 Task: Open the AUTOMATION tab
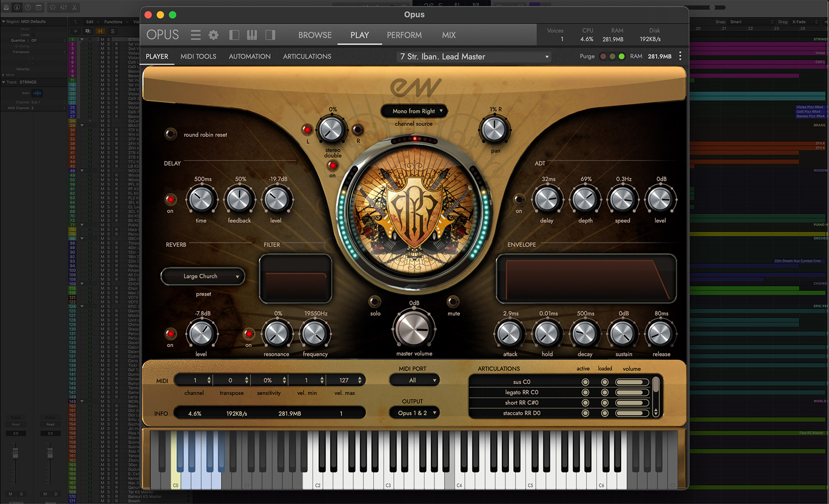(x=250, y=56)
